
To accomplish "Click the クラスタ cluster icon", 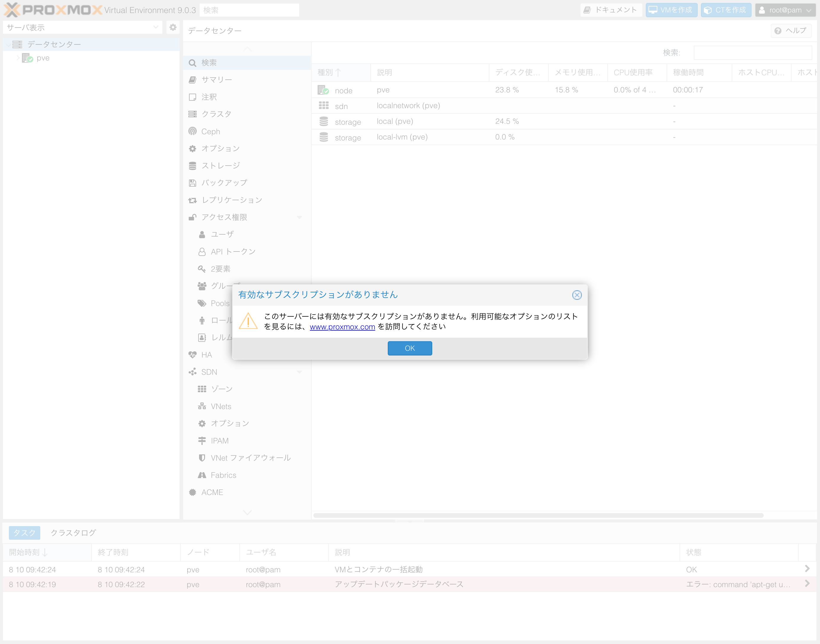I will pos(192,114).
